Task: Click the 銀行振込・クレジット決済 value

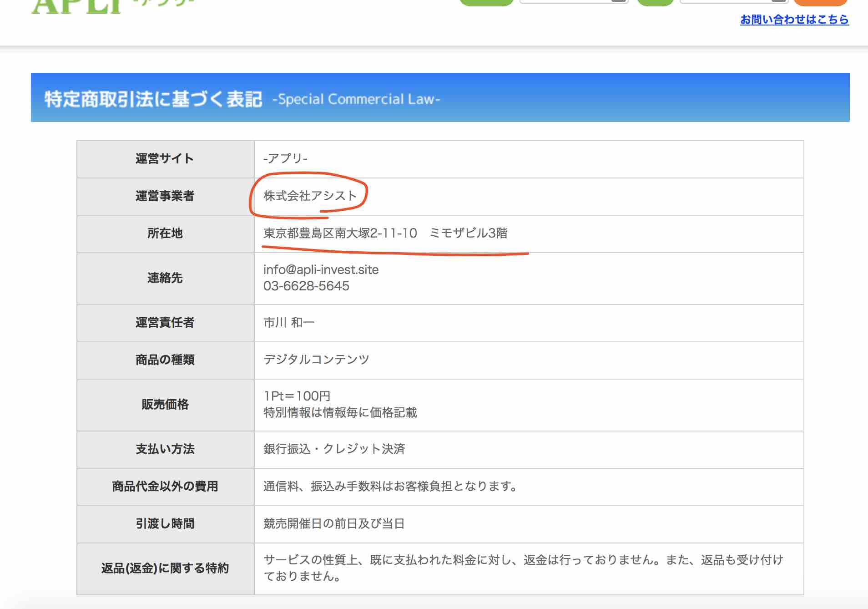Action: pos(334,449)
